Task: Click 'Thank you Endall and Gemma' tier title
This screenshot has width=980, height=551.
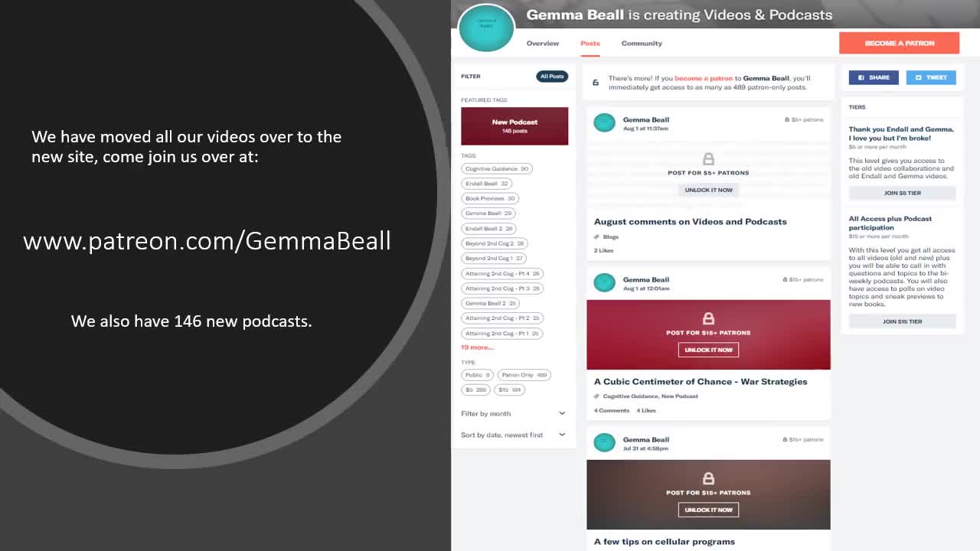Action: pyautogui.click(x=901, y=133)
